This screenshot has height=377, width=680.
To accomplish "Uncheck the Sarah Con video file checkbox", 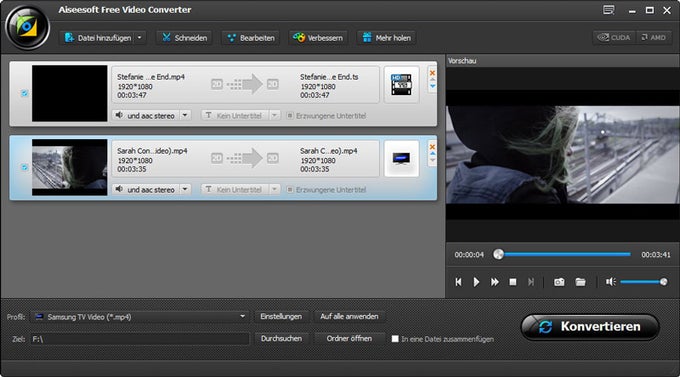I will tap(25, 167).
